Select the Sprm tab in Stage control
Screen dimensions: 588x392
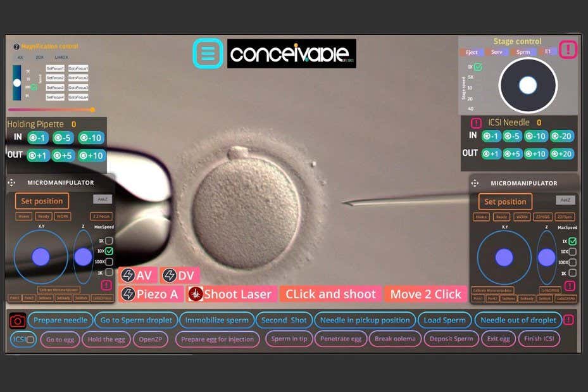click(x=523, y=52)
